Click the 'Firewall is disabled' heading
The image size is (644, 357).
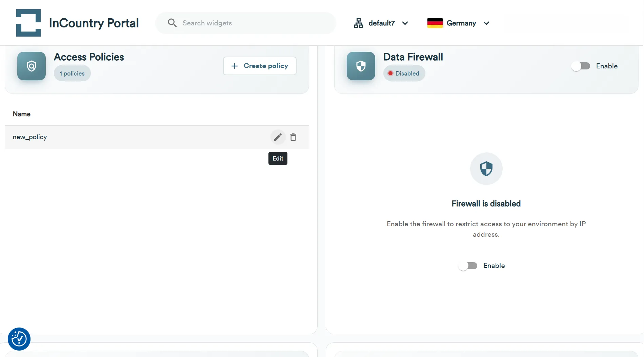[x=486, y=204]
